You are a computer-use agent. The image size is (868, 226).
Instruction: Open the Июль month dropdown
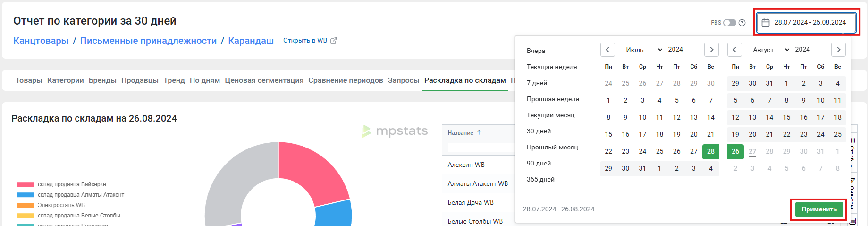[x=644, y=50]
